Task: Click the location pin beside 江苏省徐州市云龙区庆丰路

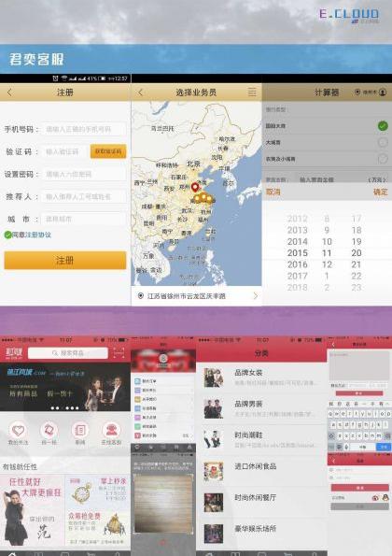Action: [141, 295]
